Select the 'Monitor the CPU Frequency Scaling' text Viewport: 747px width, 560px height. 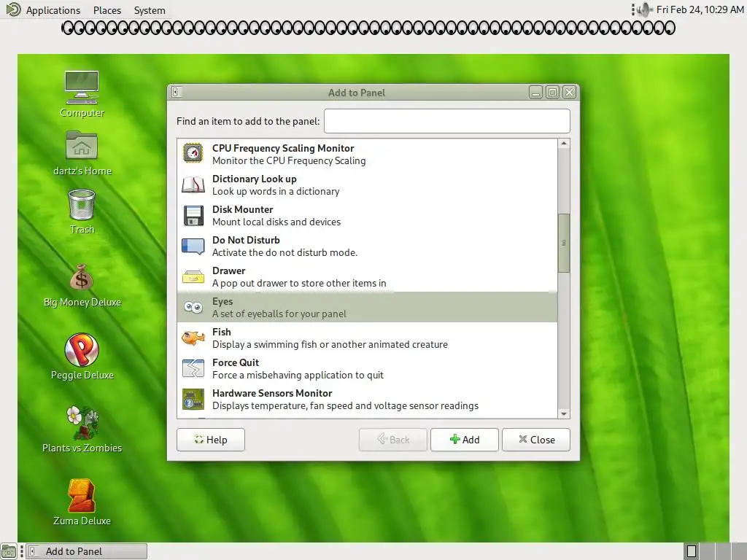tap(289, 161)
